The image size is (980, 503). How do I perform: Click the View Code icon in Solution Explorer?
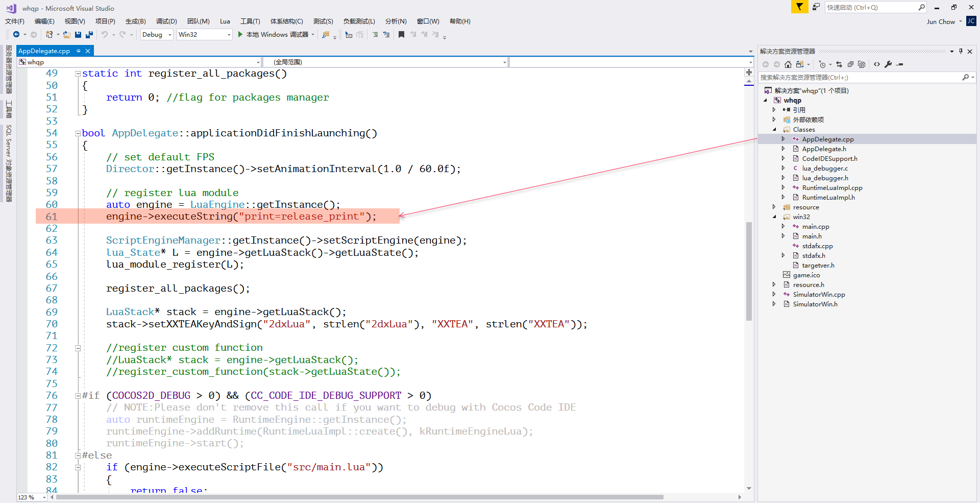877,64
